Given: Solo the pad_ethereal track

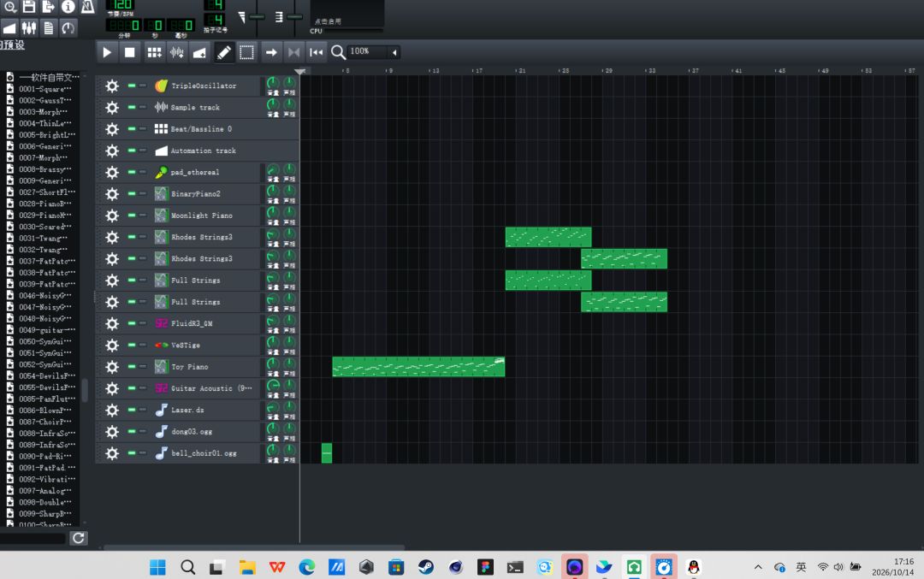Looking at the screenshot, I should [x=143, y=172].
